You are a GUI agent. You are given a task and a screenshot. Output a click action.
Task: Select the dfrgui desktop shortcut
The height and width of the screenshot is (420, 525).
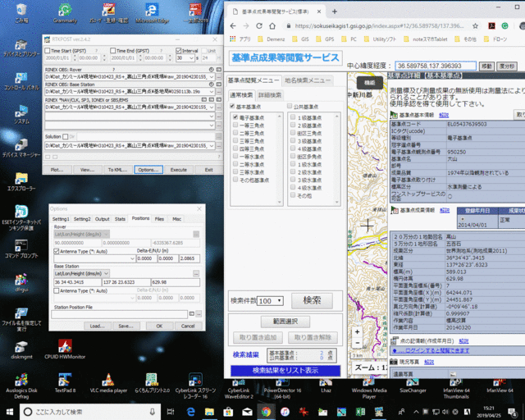click(x=21, y=282)
